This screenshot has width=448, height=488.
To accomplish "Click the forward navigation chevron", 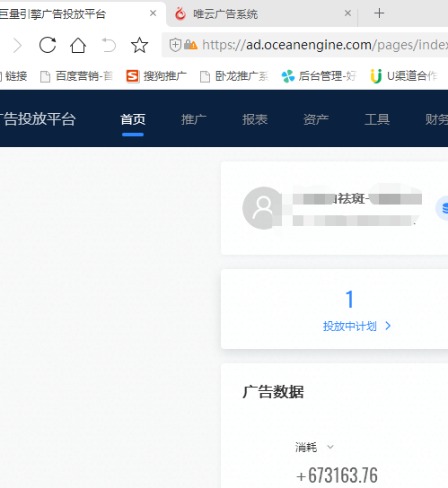I will click(17, 46).
